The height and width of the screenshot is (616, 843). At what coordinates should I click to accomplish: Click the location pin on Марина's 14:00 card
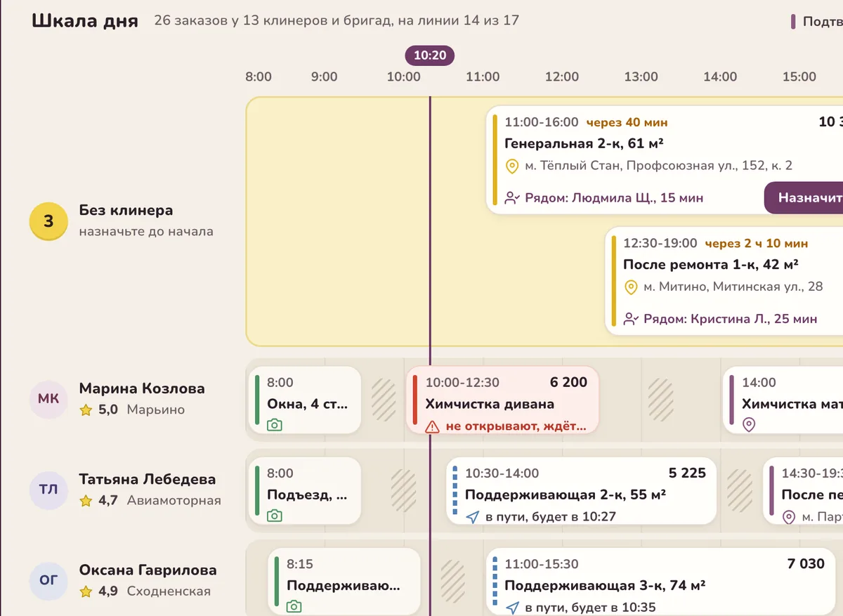[x=749, y=425]
